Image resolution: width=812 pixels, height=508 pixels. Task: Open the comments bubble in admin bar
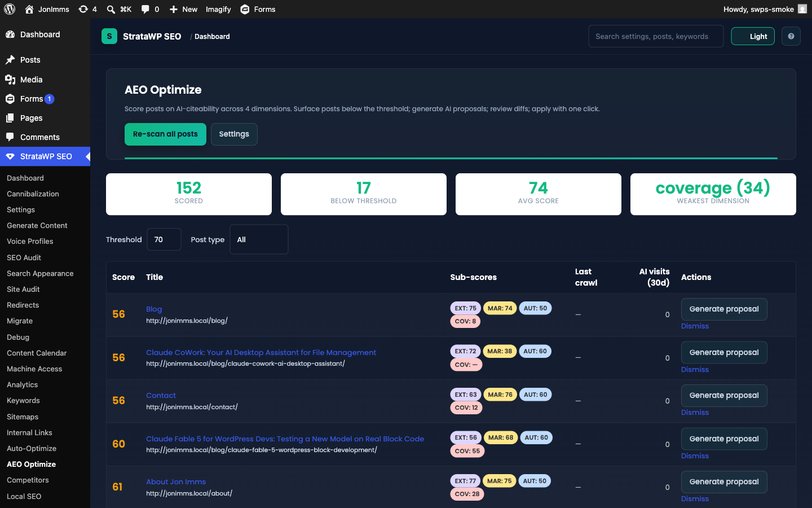(145, 9)
